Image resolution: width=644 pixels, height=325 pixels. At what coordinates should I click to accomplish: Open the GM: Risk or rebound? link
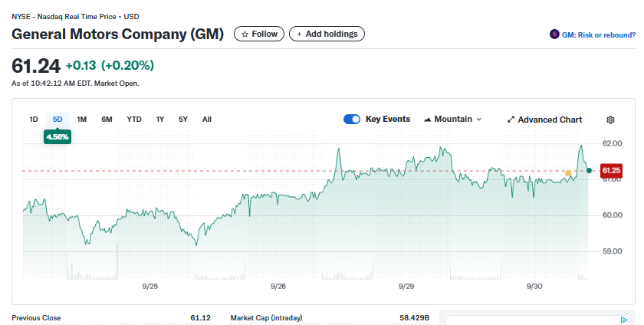click(x=599, y=35)
